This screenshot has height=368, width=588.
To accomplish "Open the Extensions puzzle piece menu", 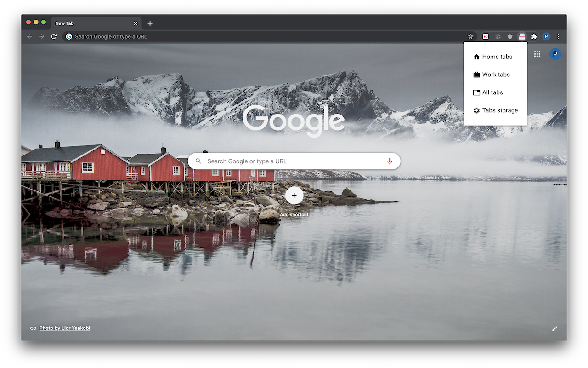I will click(534, 36).
